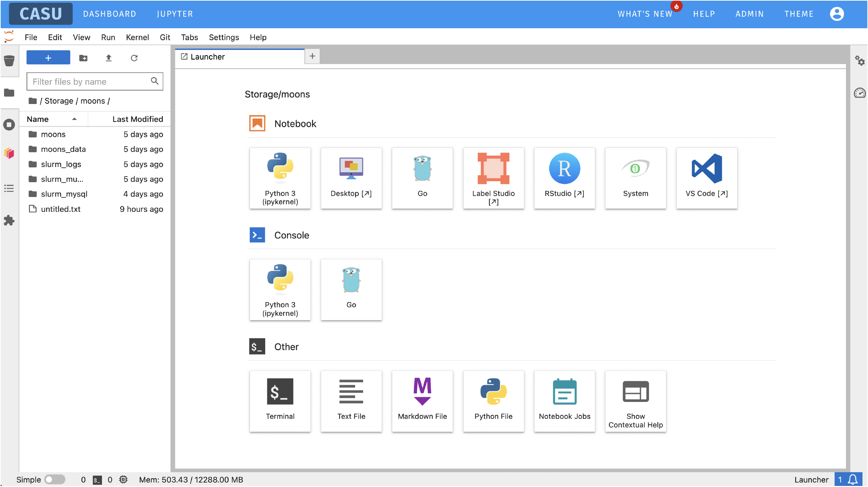Select the Launcher tab
This screenshot has width=868, height=487.
coord(240,56)
